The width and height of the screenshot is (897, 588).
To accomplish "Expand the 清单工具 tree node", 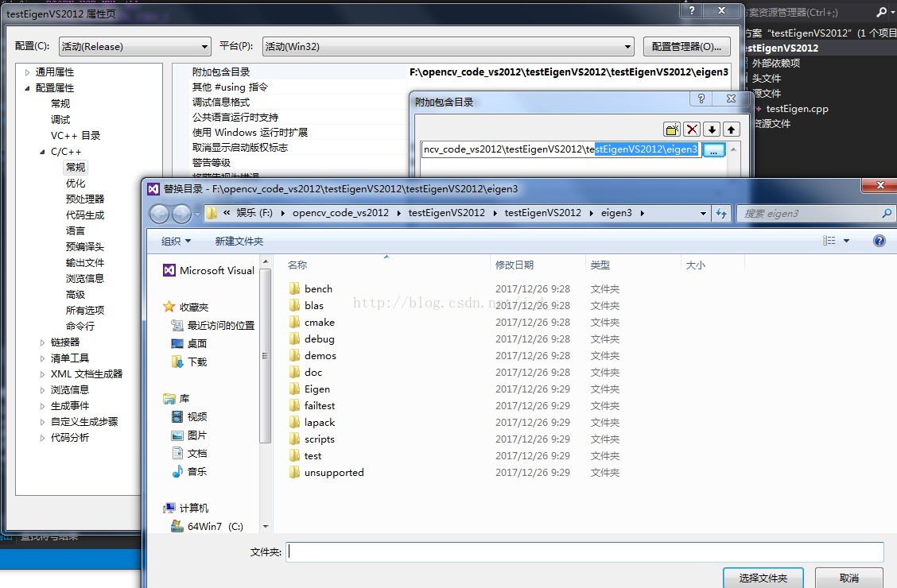I will coord(42,358).
